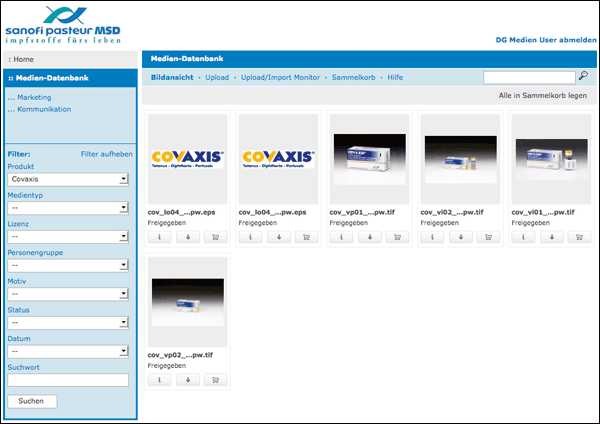The height and width of the screenshot is (424, 600).
Task: Focus the Suchwort text field
Action: (x=68, y=380)
